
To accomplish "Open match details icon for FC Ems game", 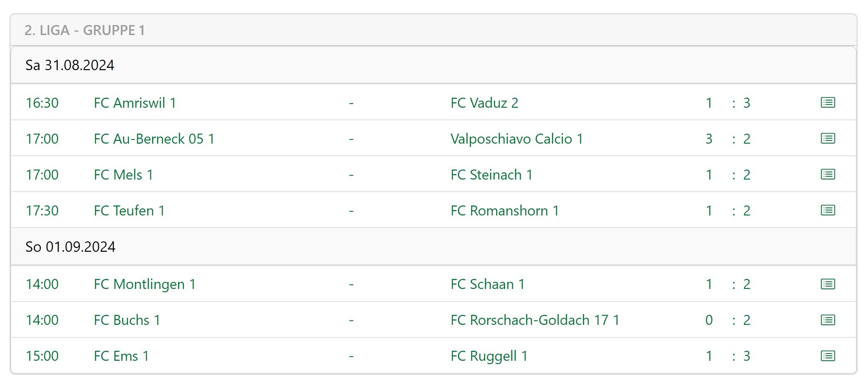I will coord(828,356).
